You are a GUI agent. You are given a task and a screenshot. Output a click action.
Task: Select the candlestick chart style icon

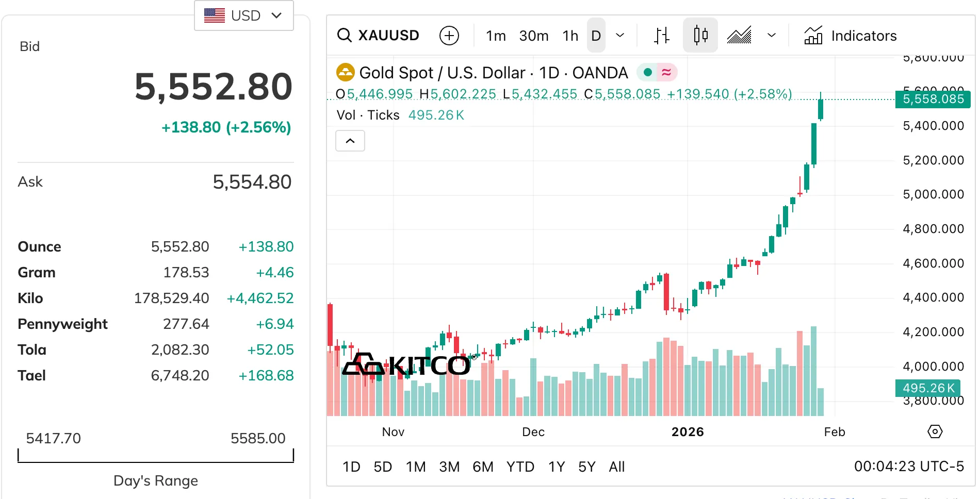(x=700, y=36)
